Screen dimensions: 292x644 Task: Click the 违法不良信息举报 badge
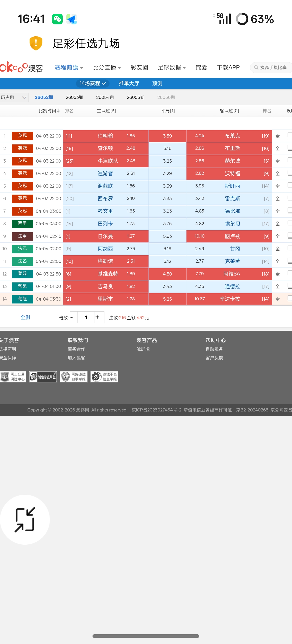(104, 377)
